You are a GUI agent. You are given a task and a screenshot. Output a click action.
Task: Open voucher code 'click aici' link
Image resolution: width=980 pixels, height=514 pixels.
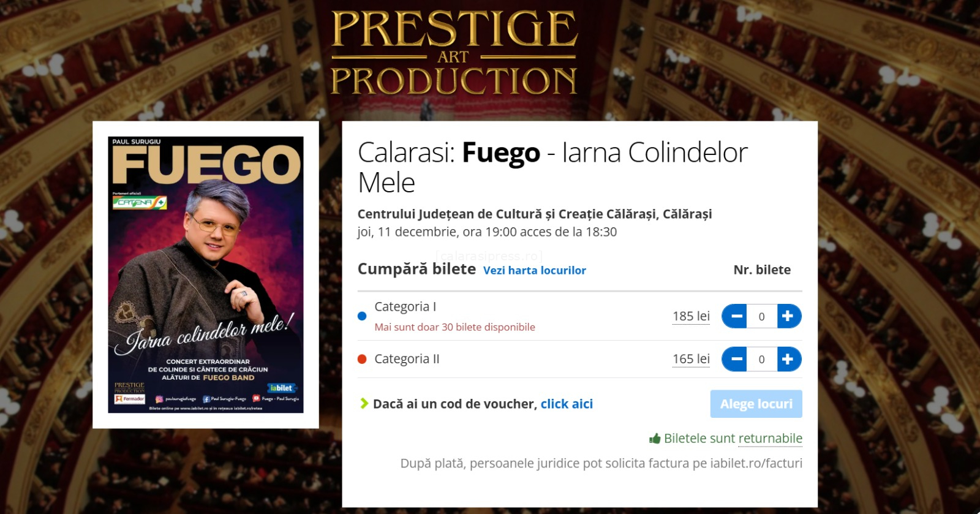tap(567, 404)
